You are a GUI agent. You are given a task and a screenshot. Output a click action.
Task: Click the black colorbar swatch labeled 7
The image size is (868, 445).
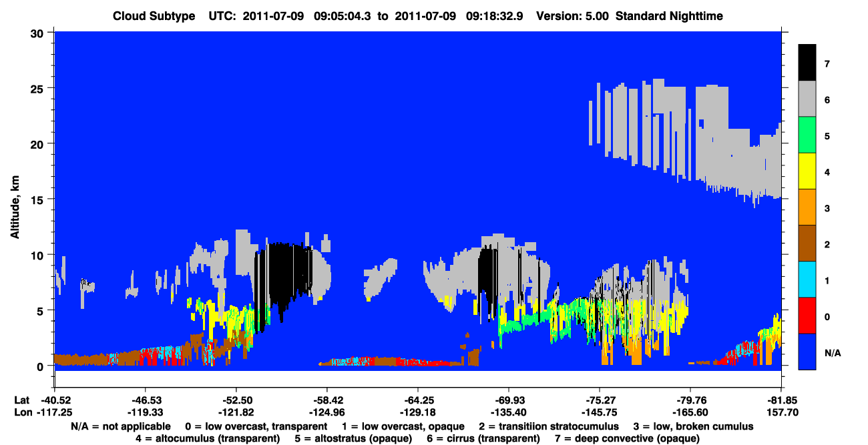click(x=807, y=63)
